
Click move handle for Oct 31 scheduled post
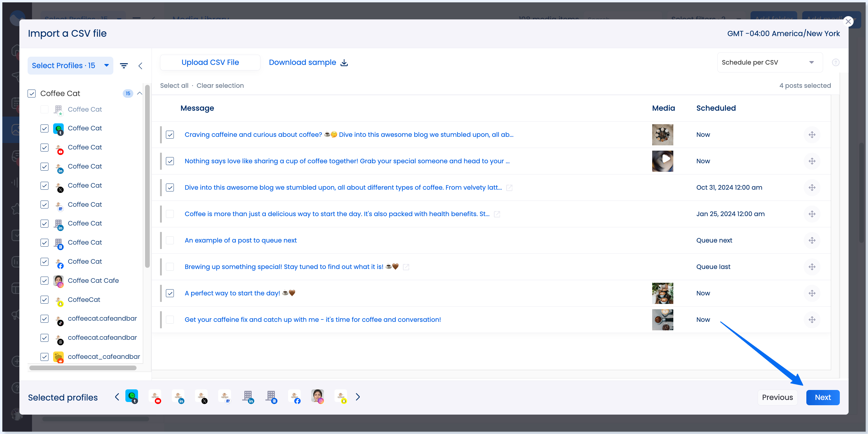pos(812,188)
